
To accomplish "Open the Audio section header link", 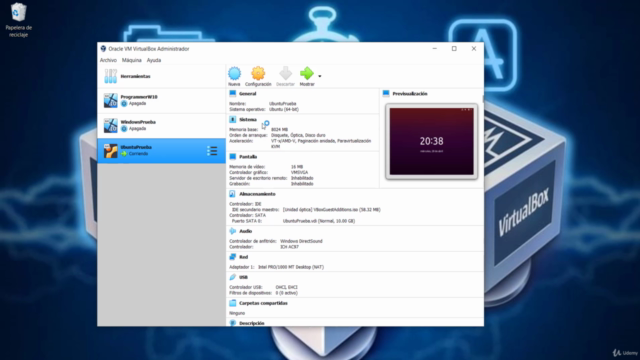I will [x=245, y=231].
